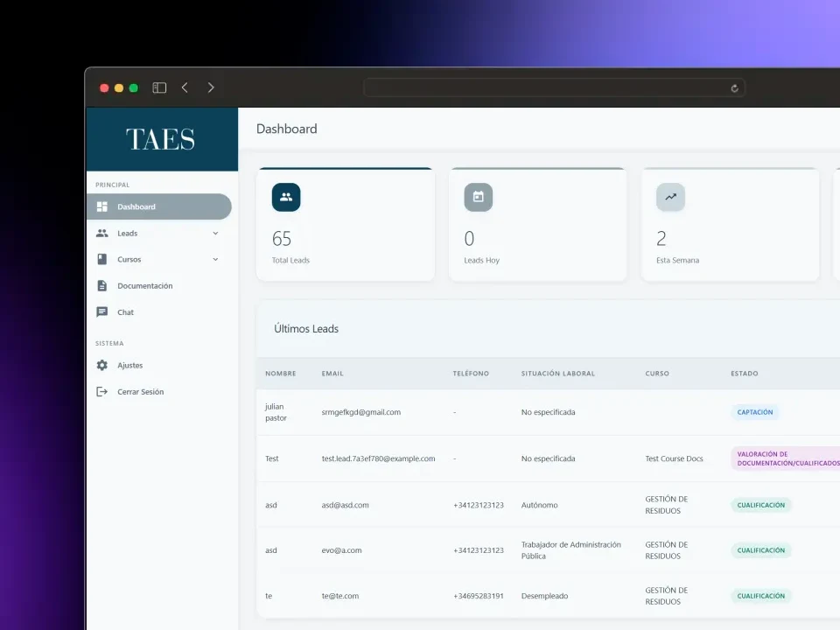The height and width of the screenshot is (630, 840).
Task: Click the Cursos book icon
Action: [x=101, y=259]
